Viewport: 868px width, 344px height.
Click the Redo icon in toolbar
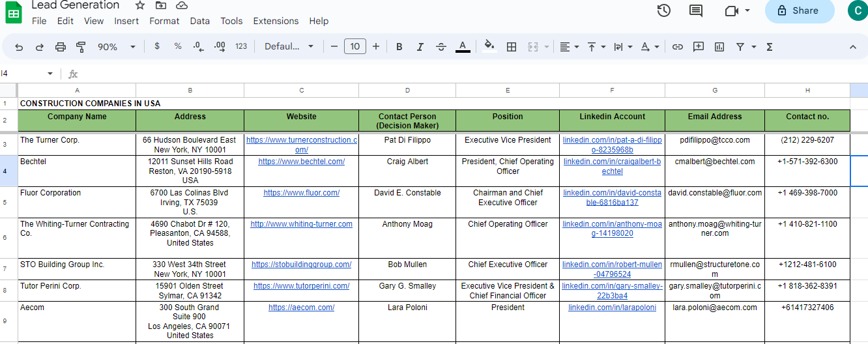[40, 47]
